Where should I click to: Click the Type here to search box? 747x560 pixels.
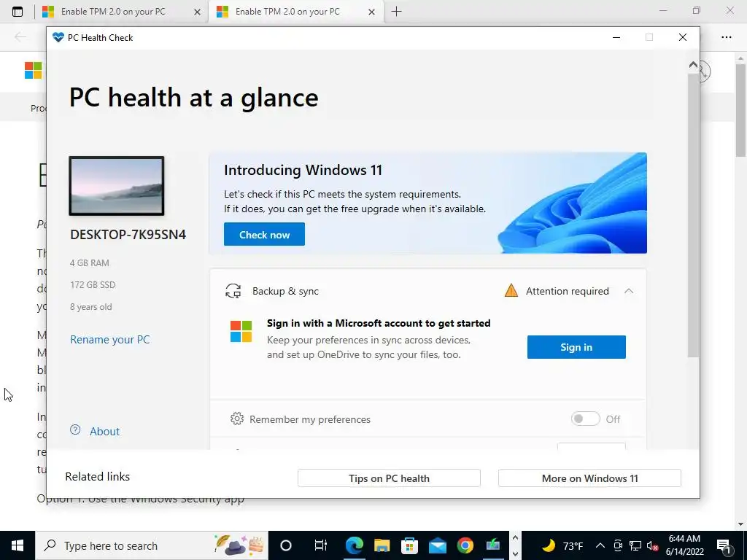pos(152,545)
